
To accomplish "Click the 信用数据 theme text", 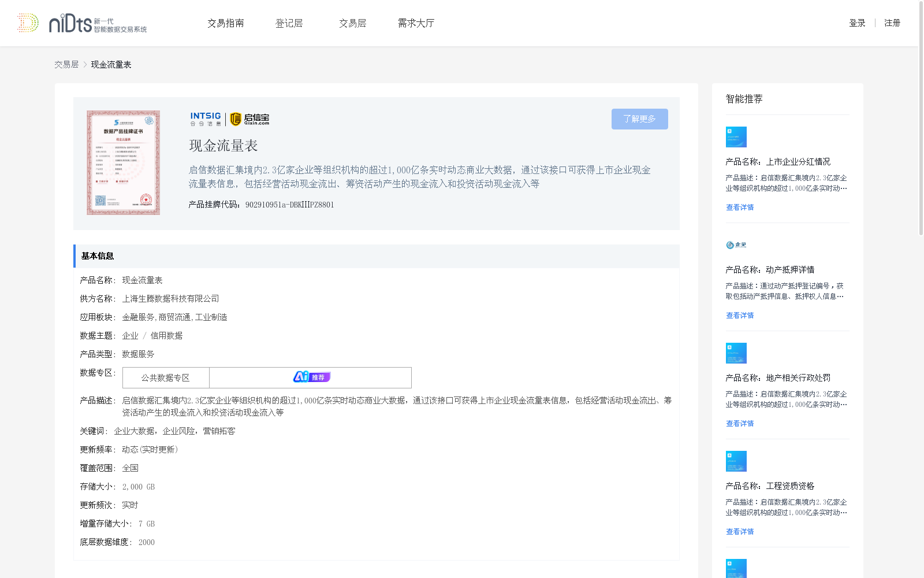I will pyautogui.click(x=166, y=336).
